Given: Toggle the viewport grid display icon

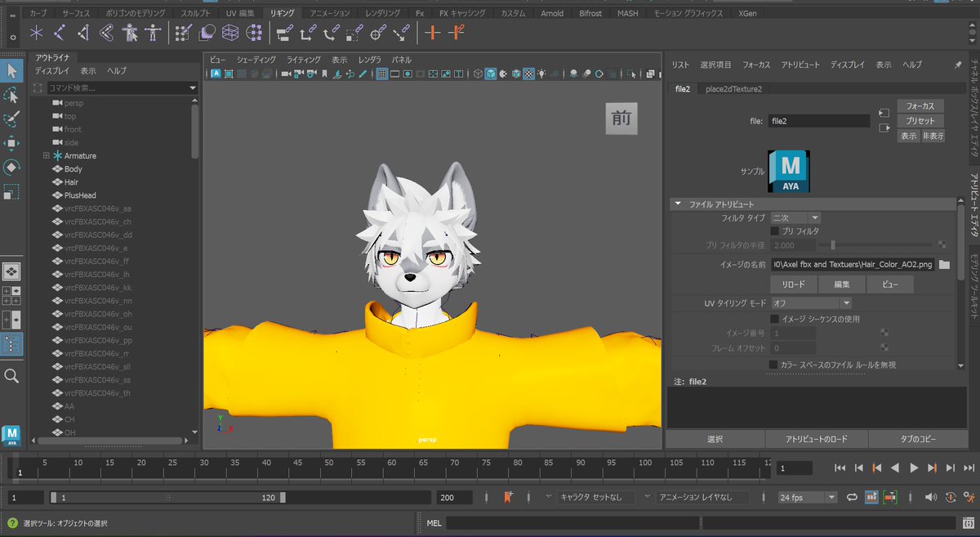Looking at the screenshot, I should click(381, 74).
